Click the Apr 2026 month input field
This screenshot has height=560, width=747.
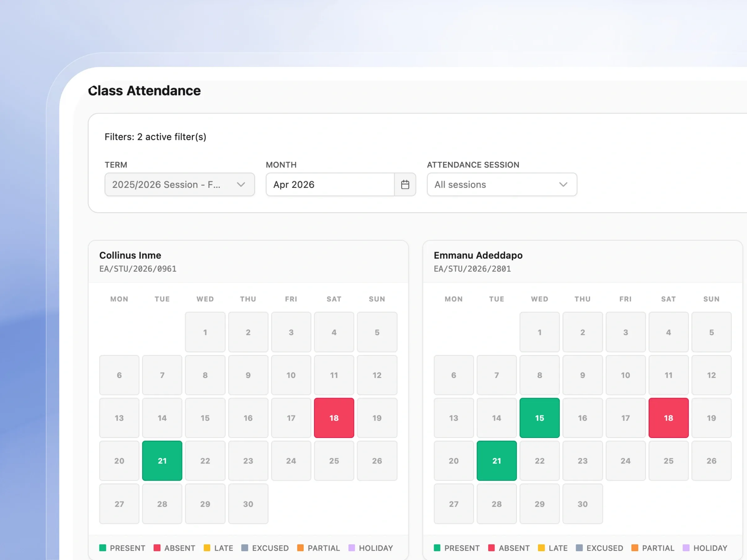(330, 184)
